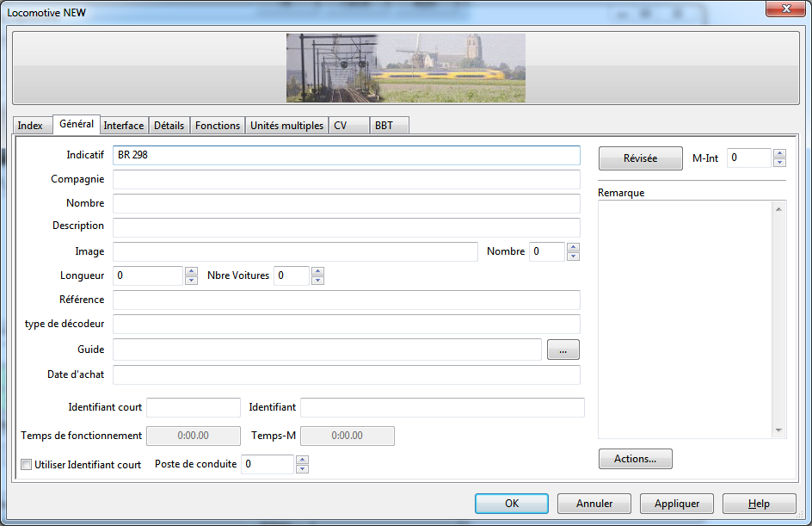Viewport: 812px width, 526px height.
Task: Enable Utiliser Identifiant court checkbox
Action: (27, 465)
